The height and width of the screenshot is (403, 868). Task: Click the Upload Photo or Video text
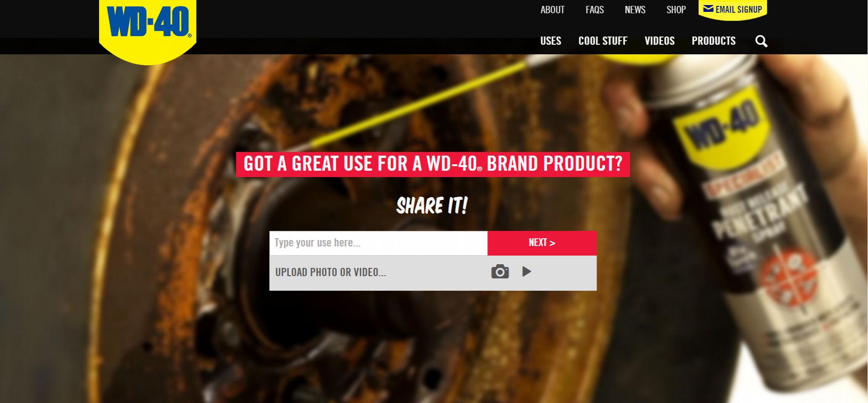[331, 272]
